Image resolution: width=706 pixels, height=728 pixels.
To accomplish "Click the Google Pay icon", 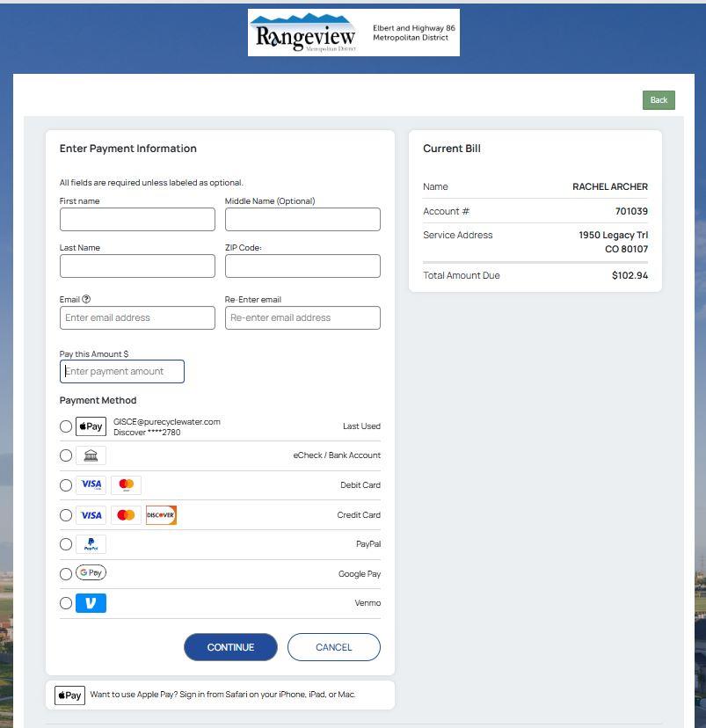I will 91,572.
